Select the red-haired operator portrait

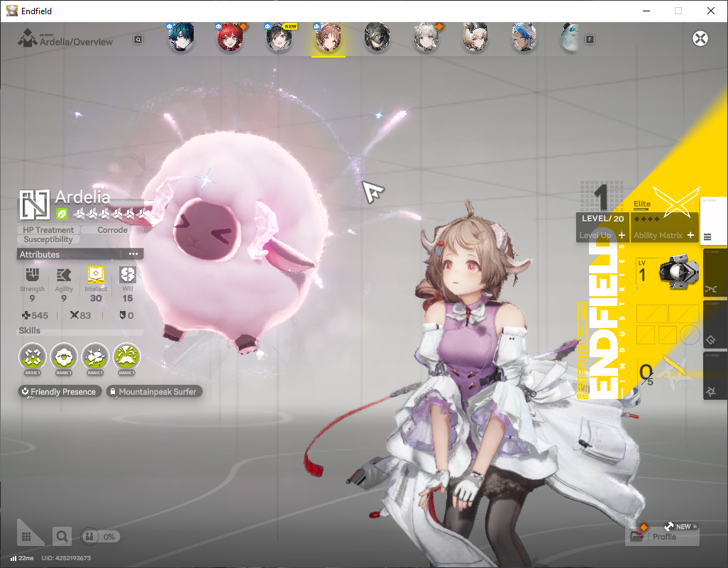pyautogui.click(x=230, y=37)
